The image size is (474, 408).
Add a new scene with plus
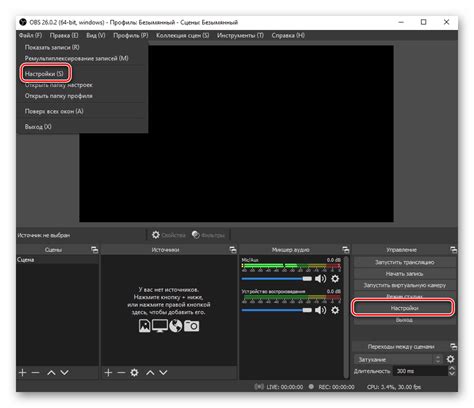(x=22, y=372)
